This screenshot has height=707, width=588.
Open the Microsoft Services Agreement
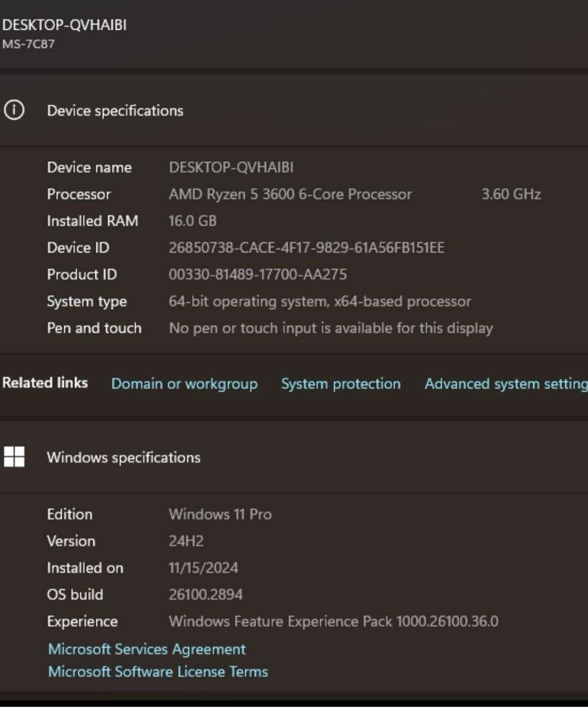pyautogui.click(x=146, y=649)
